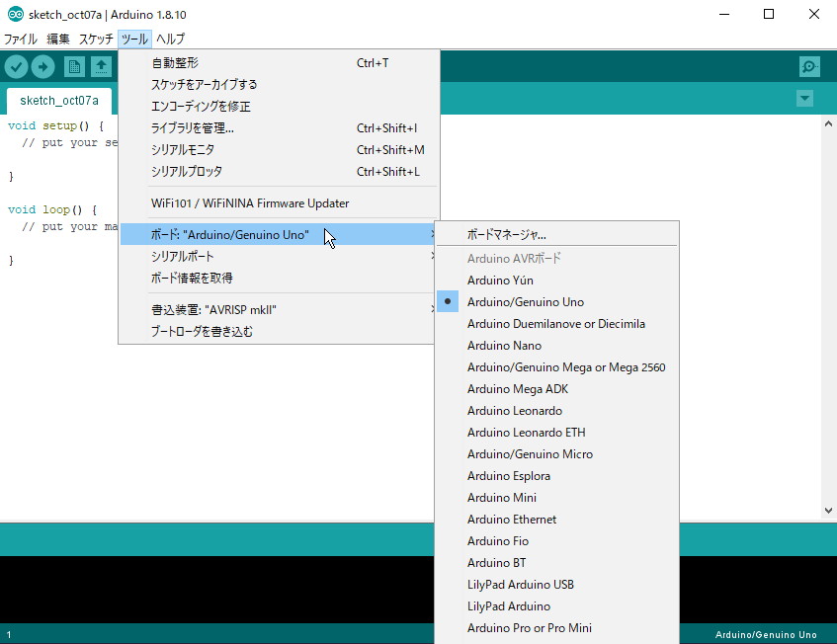Expand the ボード: "Arduino/Genuino Uno" submenu
This screenshot has width=837, height=644.
(x=279, y=235)
